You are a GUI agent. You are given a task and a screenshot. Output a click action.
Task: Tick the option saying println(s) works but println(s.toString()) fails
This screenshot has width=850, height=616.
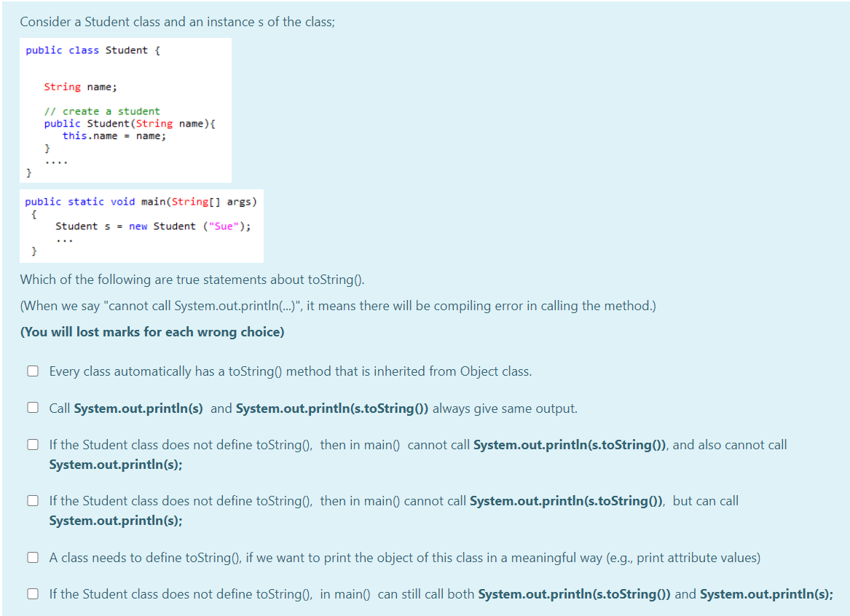(33, 500)
